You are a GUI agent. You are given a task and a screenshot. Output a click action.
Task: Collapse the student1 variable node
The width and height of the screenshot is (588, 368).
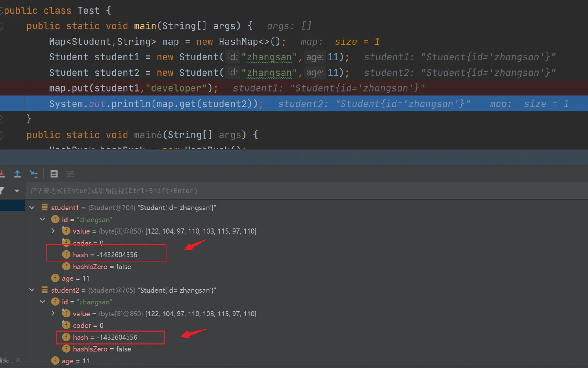pos(32,208)
